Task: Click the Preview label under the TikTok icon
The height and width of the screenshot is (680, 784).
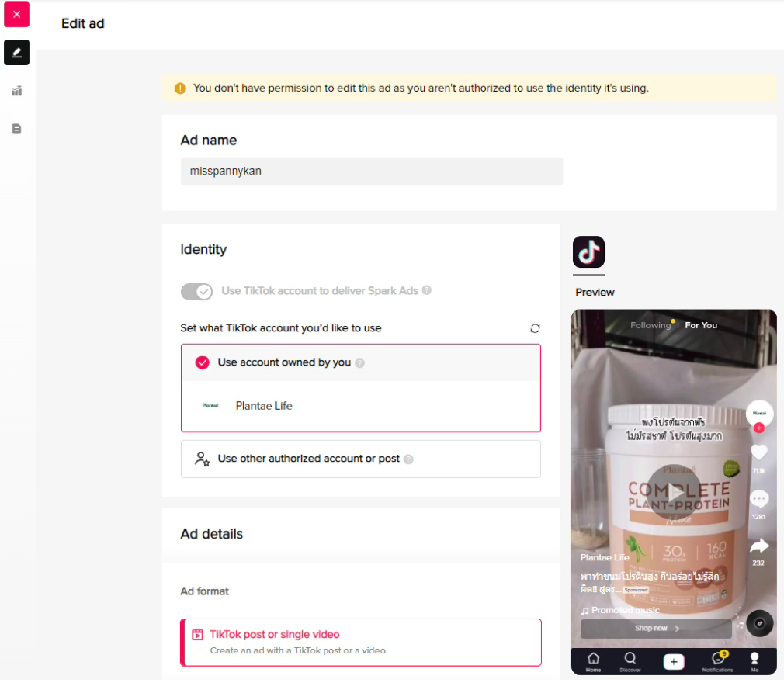Action: pyautogui.click(x=595, y=293)
